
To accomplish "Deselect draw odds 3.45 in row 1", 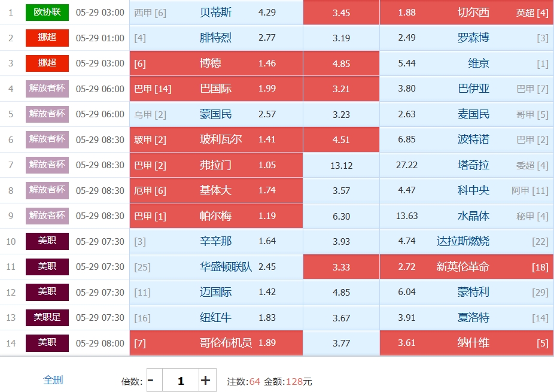I will pos(341,13).
